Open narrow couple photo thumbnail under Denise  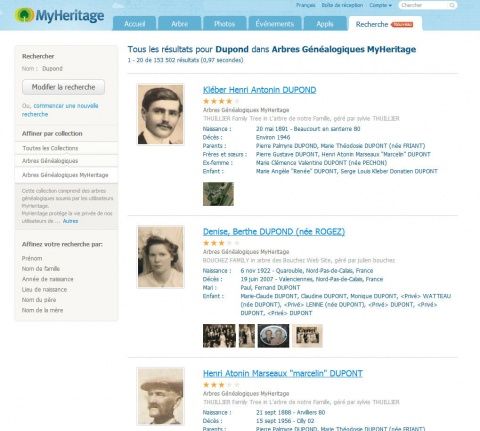tap(247, 336)
